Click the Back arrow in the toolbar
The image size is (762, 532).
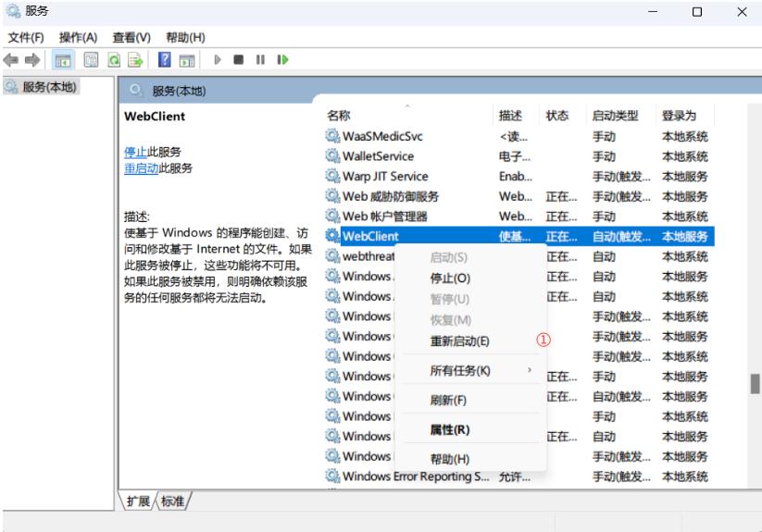pyautogui.click(x=12, y=60)
